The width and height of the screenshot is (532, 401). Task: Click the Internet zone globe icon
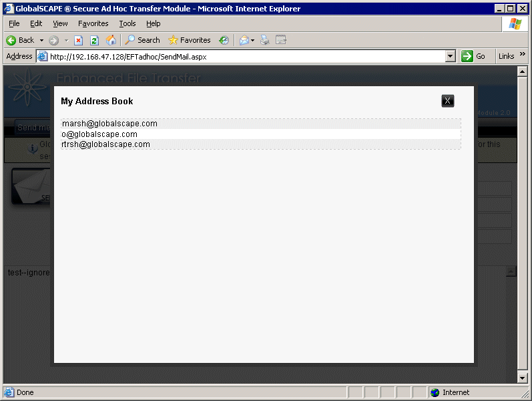click(x=435, y=392)
